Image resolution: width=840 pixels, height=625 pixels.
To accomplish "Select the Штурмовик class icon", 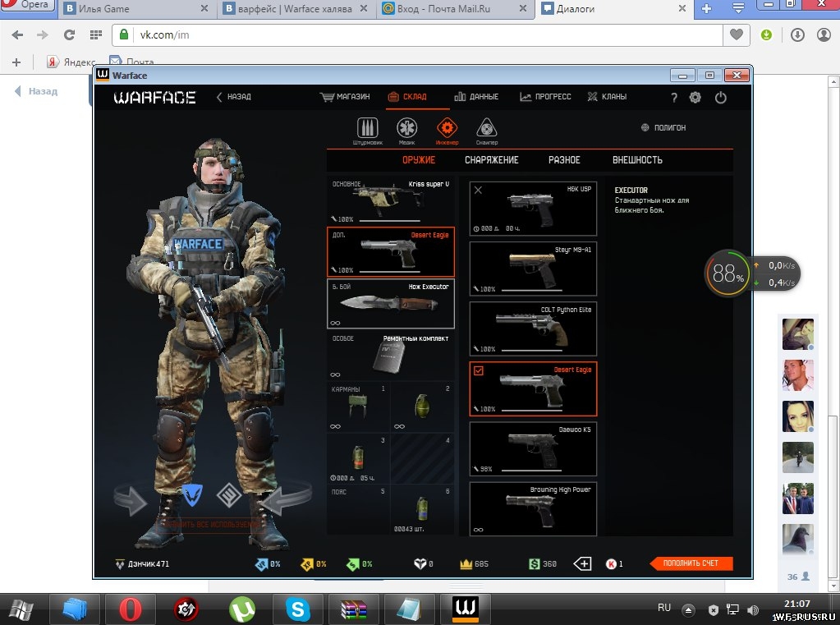I will (368, 128).
